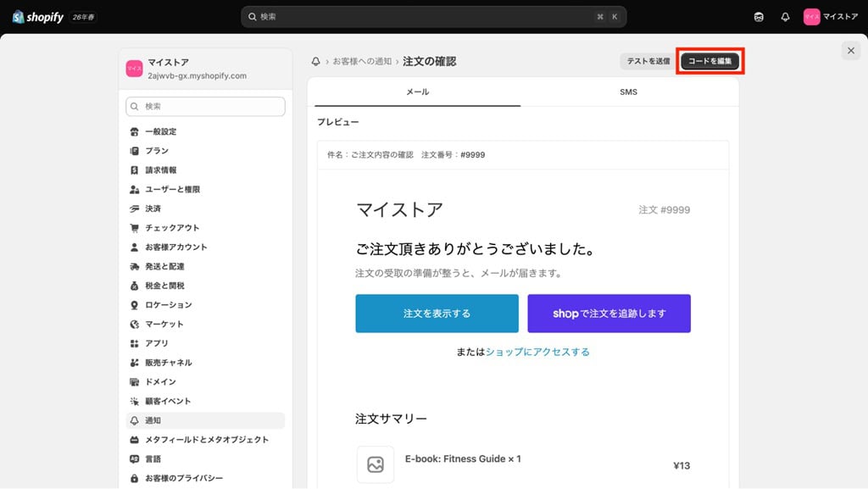Open 一般設定 in settings sidebar
868x489 pixels.
[205, 131]
